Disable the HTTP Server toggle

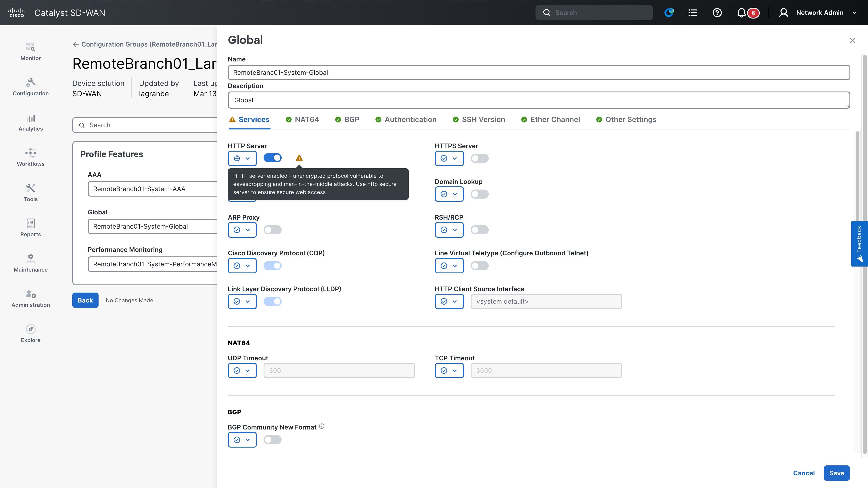point(273,158)
